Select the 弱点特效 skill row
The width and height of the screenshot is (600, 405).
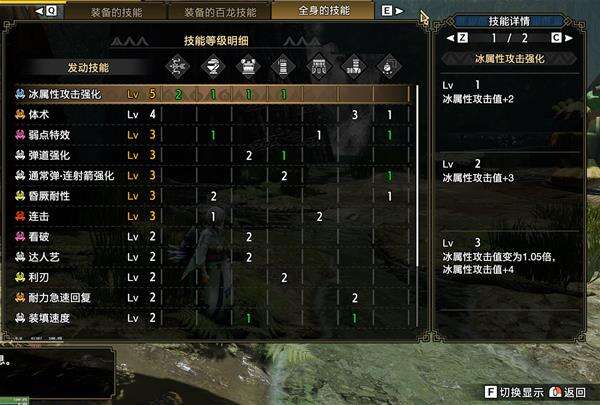pos(213,135)
